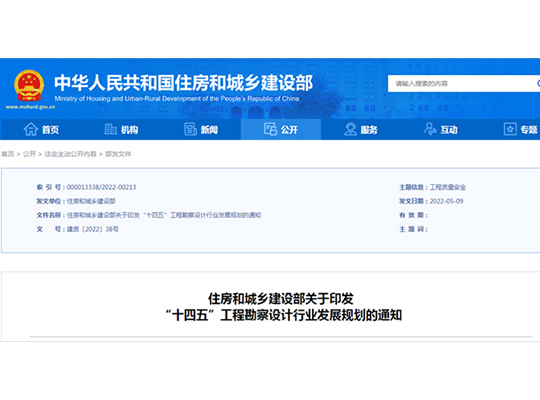Click the 主题词 label
This screenshot has height=400, width=540.
tap(413, 229)
